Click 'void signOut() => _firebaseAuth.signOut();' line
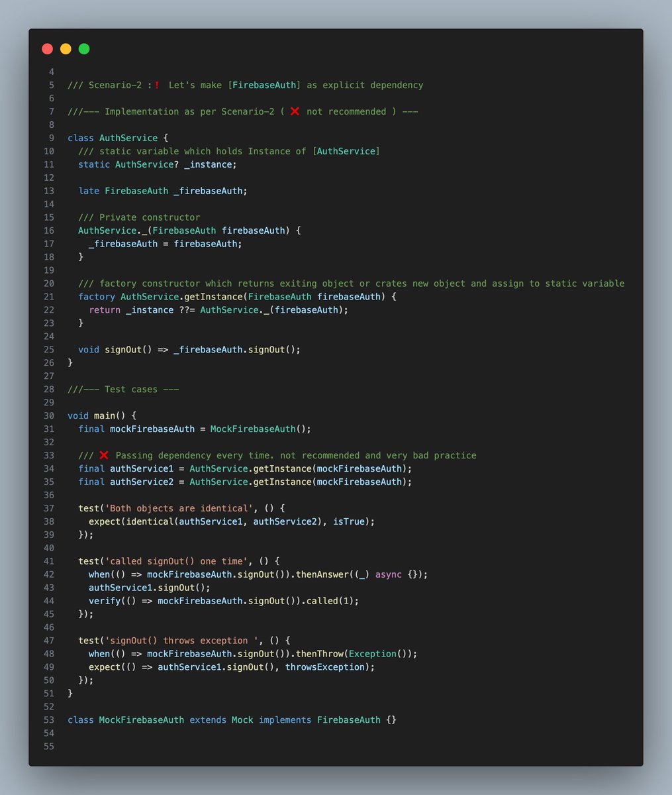The image size is (672, 795). click(189, 349)
